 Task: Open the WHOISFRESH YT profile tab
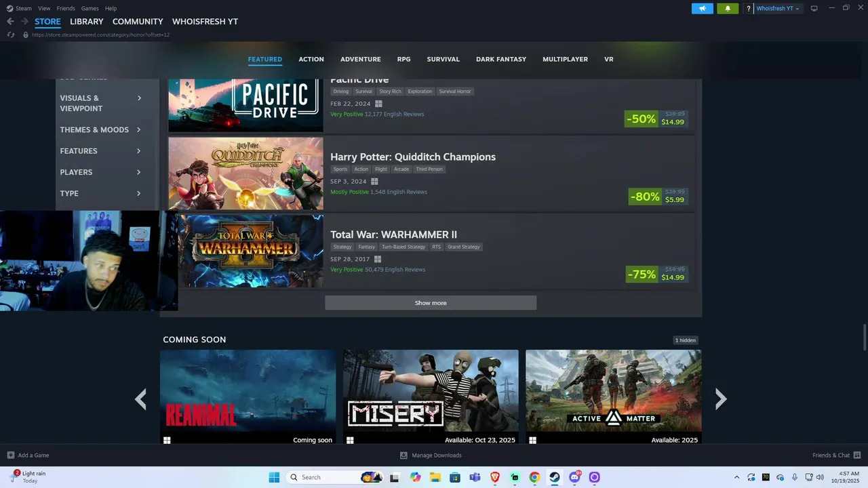pos(205,22)
